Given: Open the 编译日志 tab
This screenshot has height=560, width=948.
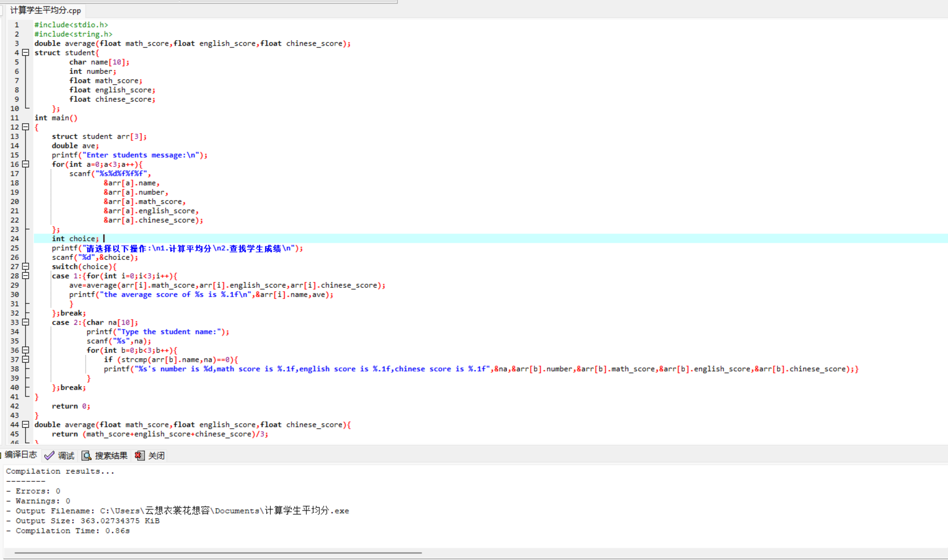Looking at the screenshot, I should pyautogui.click(x=20, y=455).
